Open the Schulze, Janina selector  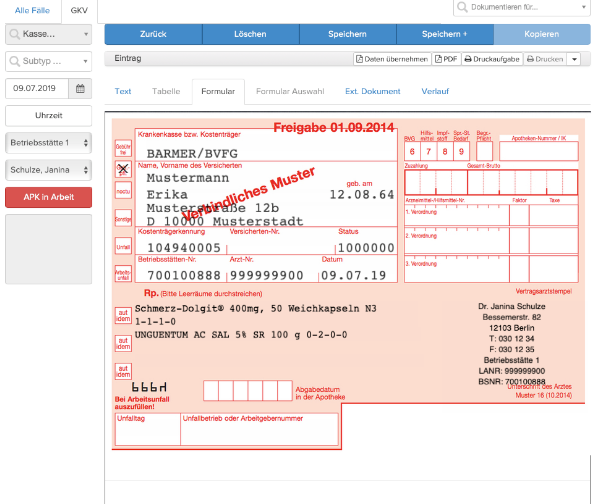48,170
